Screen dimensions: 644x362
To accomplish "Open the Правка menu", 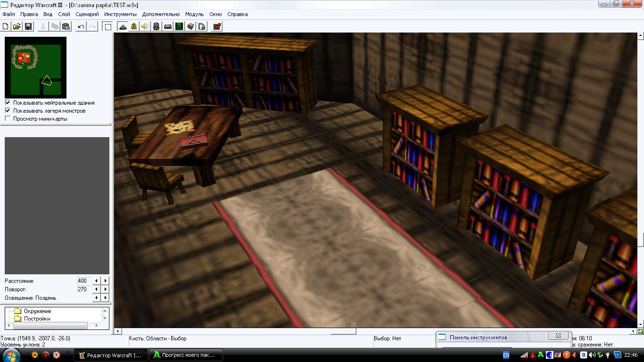I will (x=29, y=14).
